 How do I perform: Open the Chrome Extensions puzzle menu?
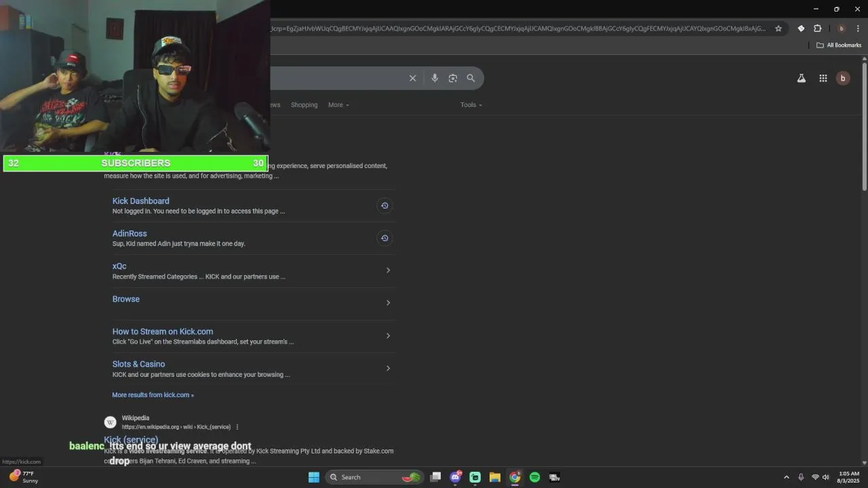click(817, 28)
